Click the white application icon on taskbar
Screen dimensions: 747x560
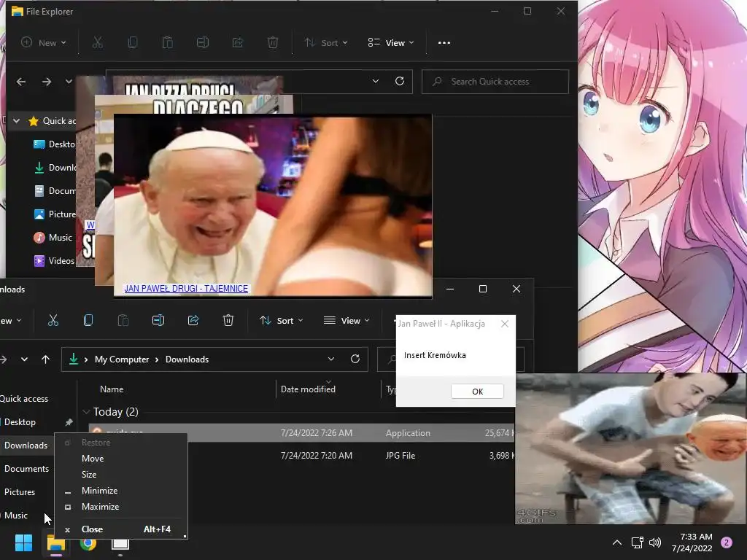tap(120, 543)
